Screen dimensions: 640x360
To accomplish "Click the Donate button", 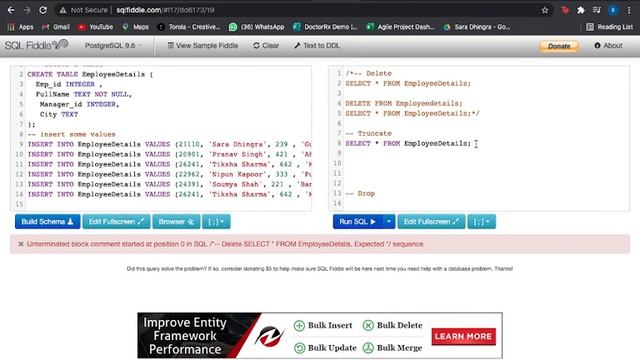I will point(559,46).
